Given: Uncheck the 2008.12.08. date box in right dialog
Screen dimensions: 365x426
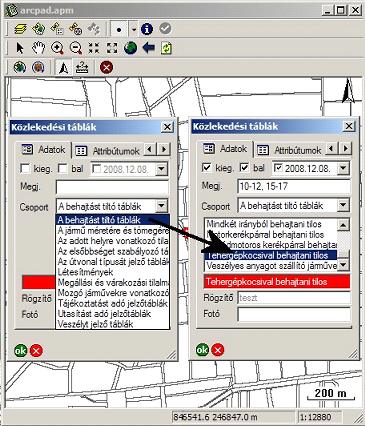Looking at the screenshot, I should coord(278,168).
